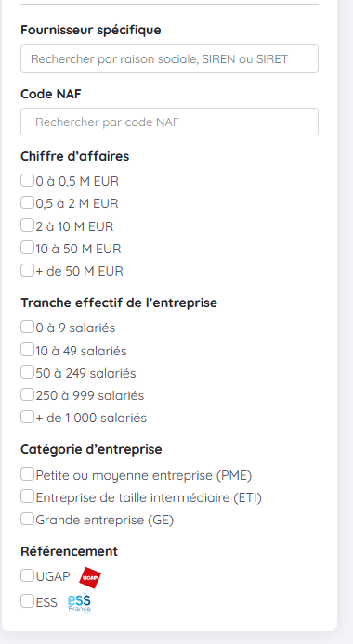353x644 pixels.
Task: Enable the 10 à 50 M EUR filter
Action: click(27, 248)
